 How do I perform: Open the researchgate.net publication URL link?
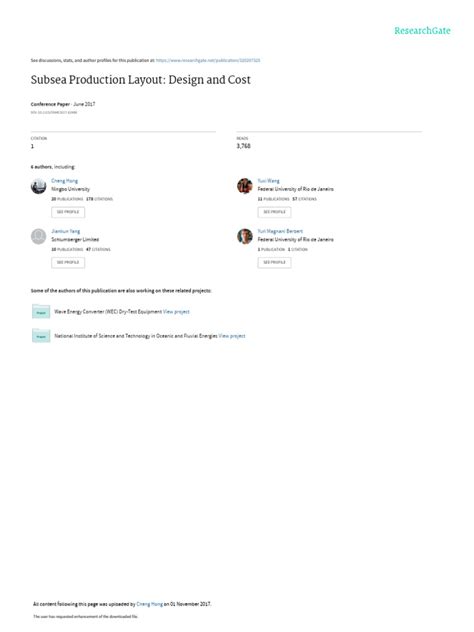tap(208, 60)
